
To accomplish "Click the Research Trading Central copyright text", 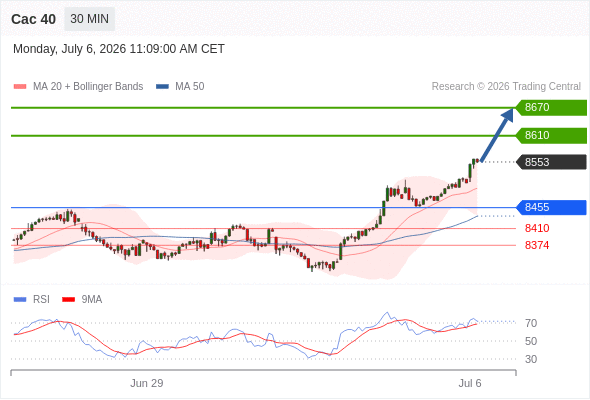I will [x=506, y=87].
